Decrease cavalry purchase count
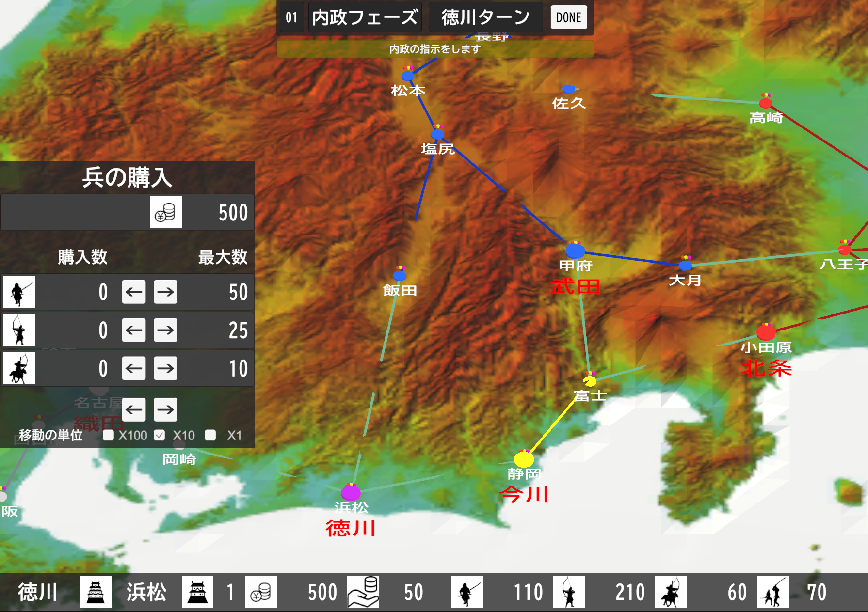The height and width of the screenshot is (612, 868). click(134, 368)
